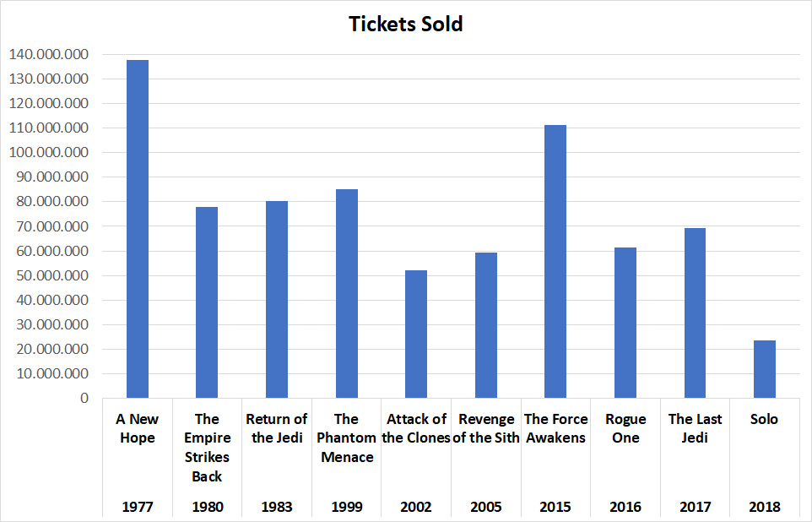
Task: Click the 140.000.000 axis value
Action: pos(47,55)
